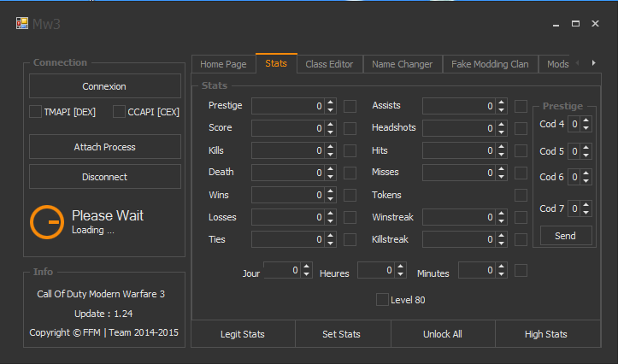
Task: Click the orange loading spinner icon
Action: 47,222
